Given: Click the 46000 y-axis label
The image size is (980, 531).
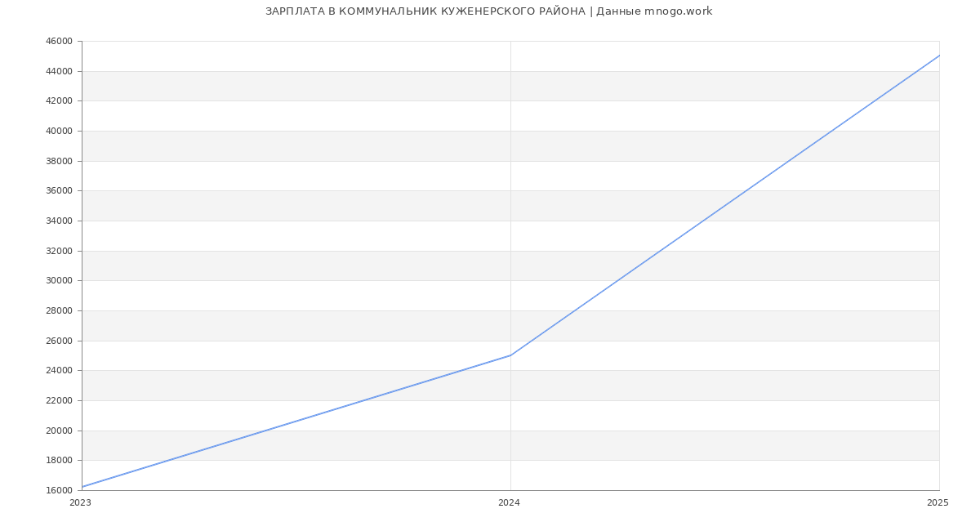Looking at the screenshot, I should tap(59, 42).
